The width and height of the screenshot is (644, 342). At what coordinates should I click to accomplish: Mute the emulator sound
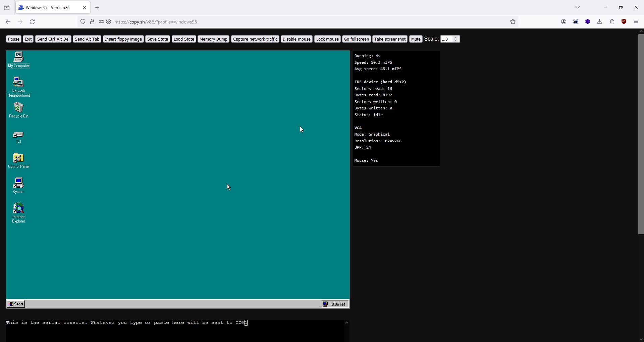click(x=416, y=39)
